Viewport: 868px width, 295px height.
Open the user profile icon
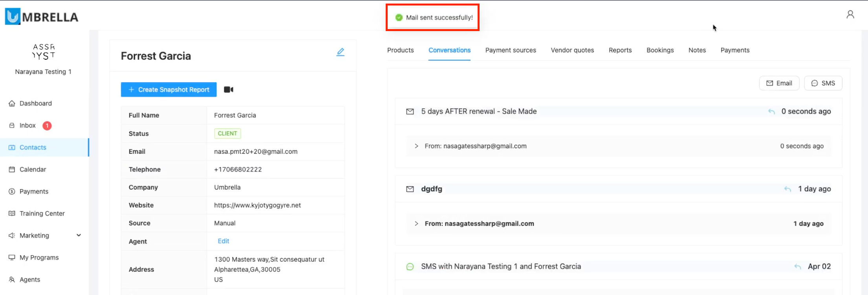coord(850,15)
